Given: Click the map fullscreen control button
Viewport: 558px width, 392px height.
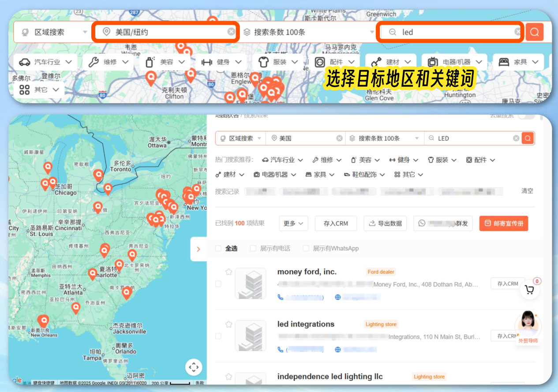Looking at the screenshot, I should point(193,367).
